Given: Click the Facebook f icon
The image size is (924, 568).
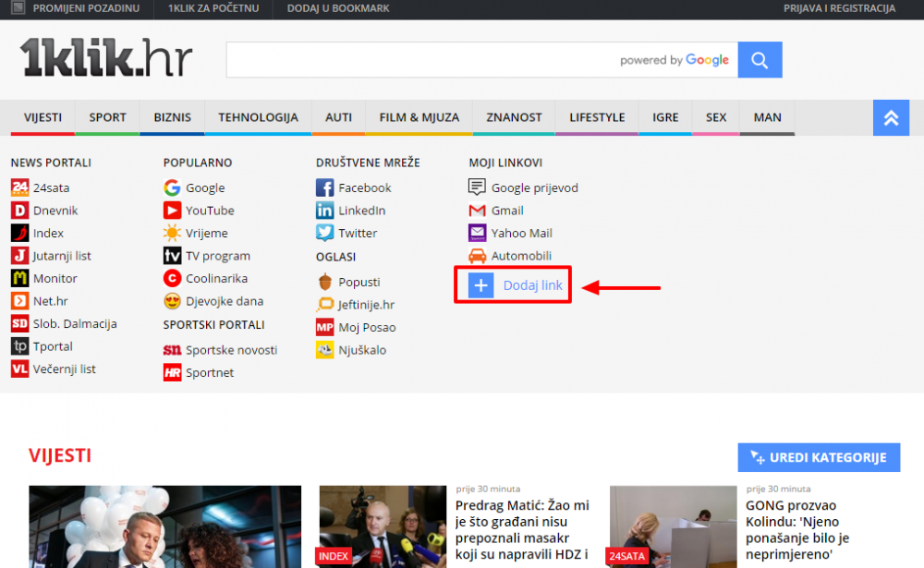Looking at the screenshot, I should [324, 187].
